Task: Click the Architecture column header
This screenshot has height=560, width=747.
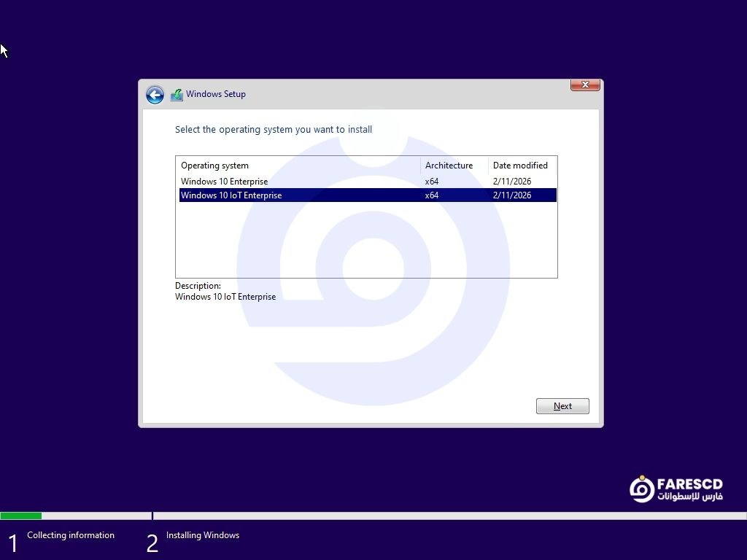Action: click(449, 166)
